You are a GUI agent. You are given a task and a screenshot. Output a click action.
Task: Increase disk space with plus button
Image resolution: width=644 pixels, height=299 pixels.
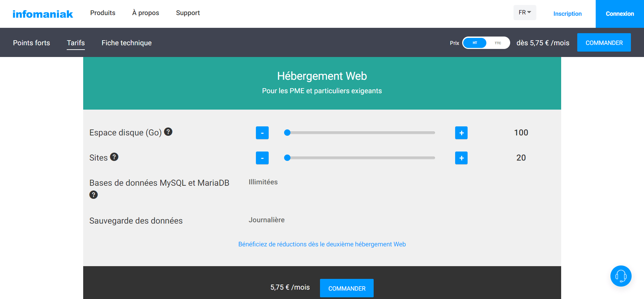(x=461, y=133)
